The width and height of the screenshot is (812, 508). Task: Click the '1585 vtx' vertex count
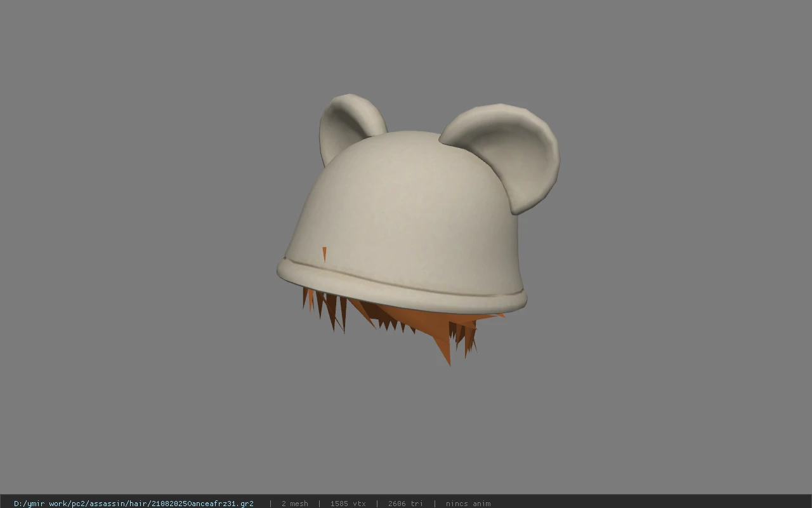tap(348, 504)
